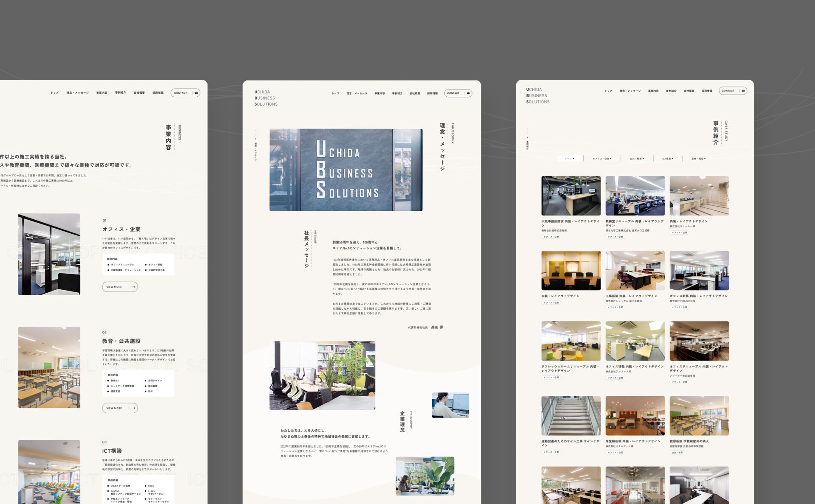Select 事例紹介 in business page navigation
815x504 pixels.
121,93
